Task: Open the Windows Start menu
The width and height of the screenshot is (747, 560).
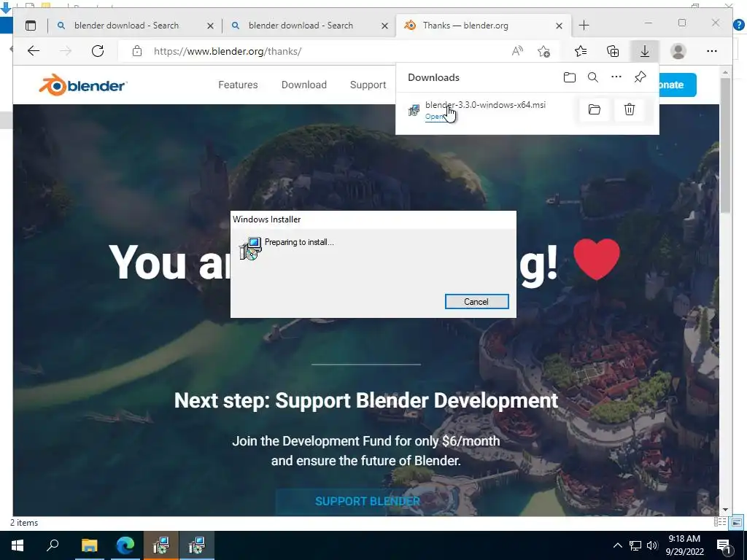Action: (x=18, y=545)
